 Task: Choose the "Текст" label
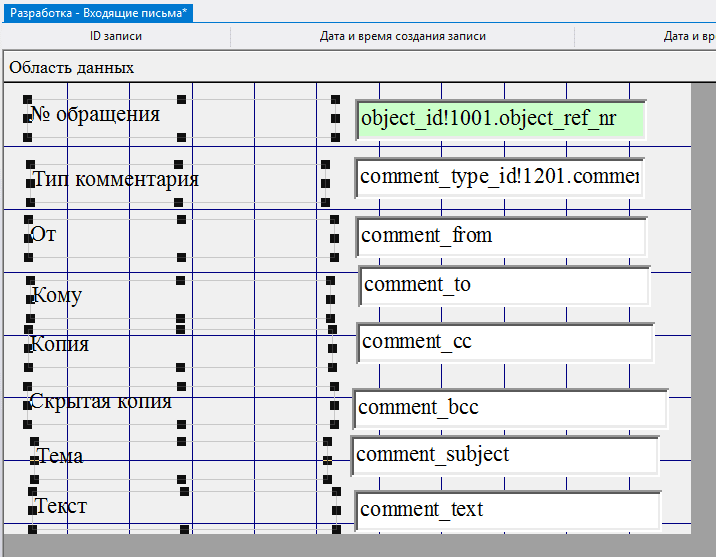pyautogui.click(x=61, y=506)
